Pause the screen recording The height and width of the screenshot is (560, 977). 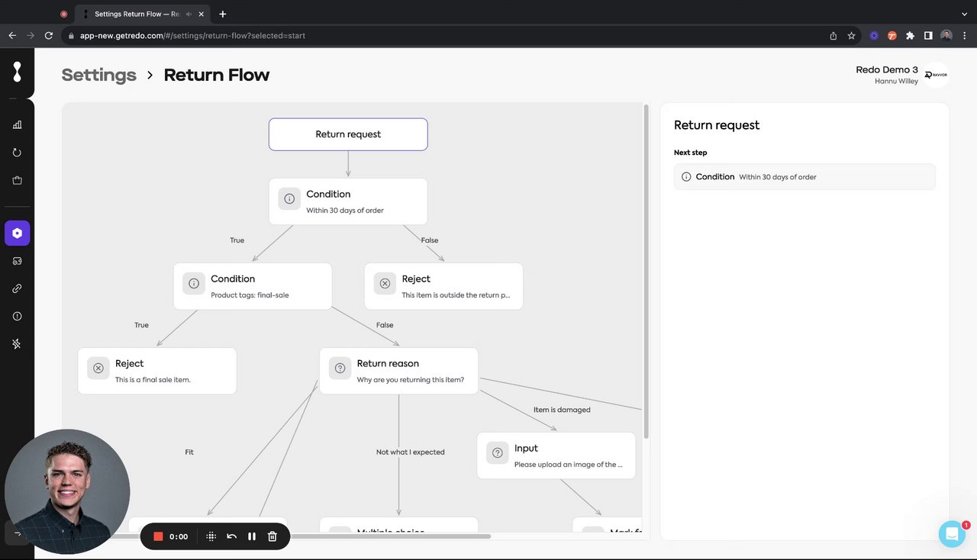tap(252, 536)
